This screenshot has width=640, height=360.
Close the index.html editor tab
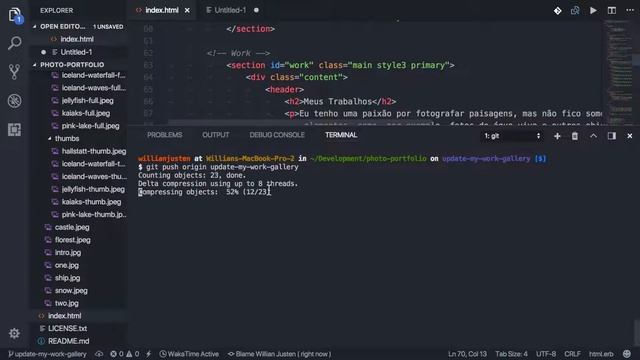click(x=187, y=11)
